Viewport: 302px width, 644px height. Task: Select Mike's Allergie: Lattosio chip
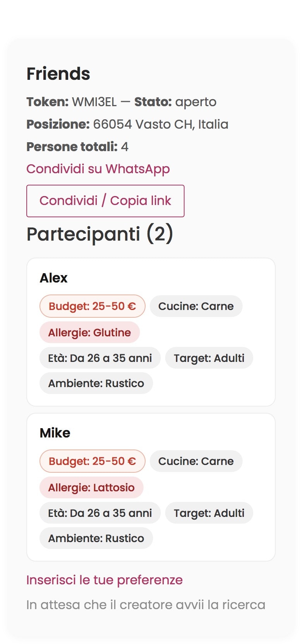[91, 487]
